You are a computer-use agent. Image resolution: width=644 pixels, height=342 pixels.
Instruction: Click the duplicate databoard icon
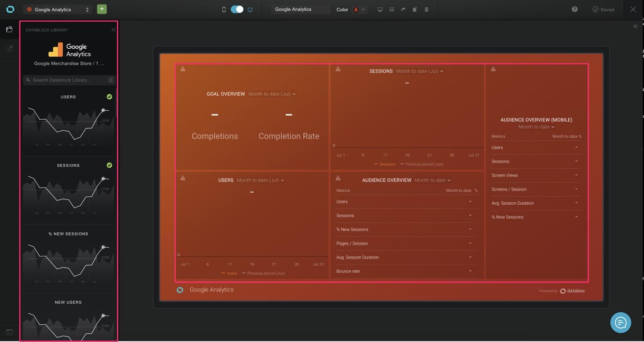[415, 9]
